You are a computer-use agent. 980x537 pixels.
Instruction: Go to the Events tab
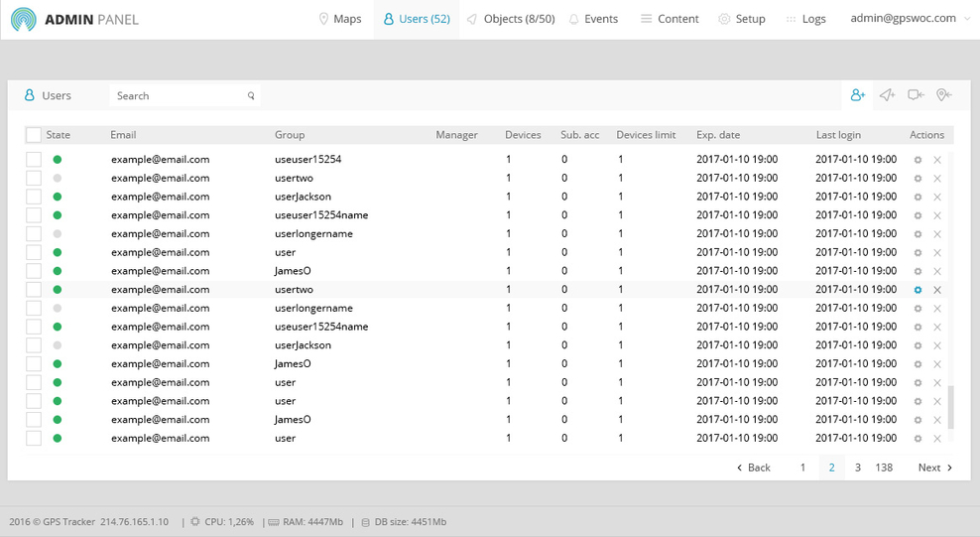pyautogui.click(x=593, y=20)
